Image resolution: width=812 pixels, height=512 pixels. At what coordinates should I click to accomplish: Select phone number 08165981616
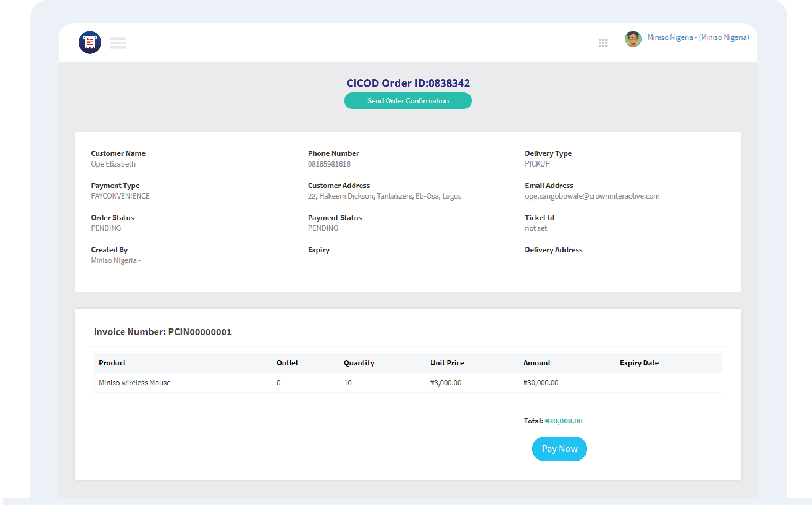[329, 164]
